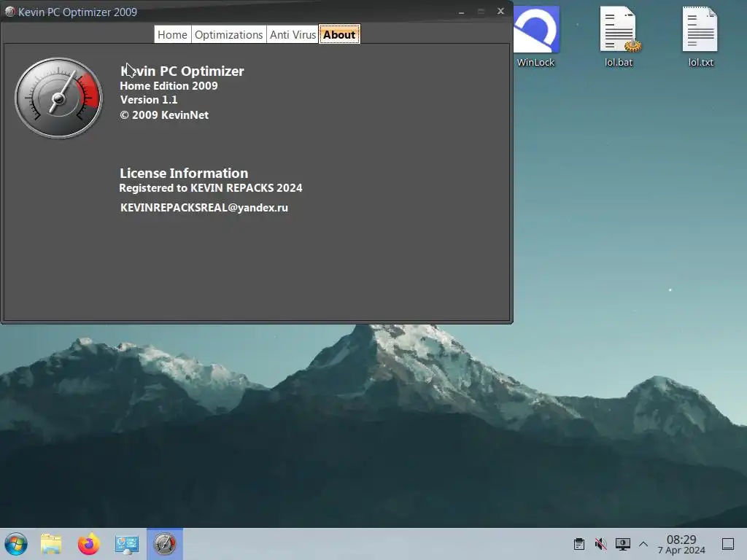Image resolution: width=747 pixels, height=560 pixels.
Task: Open the clock showing 08:29
Action: point(681,544)
